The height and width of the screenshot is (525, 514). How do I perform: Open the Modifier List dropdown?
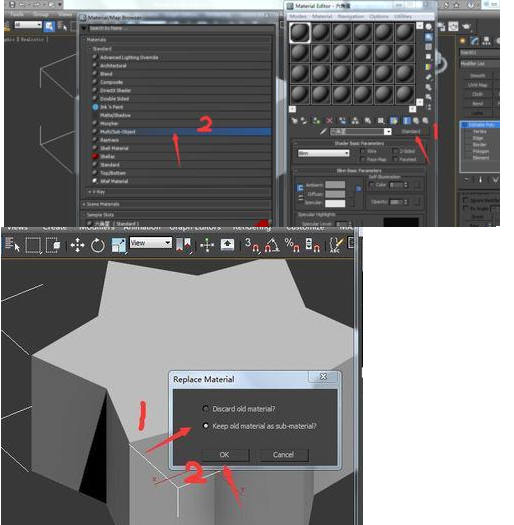[480, 64]
